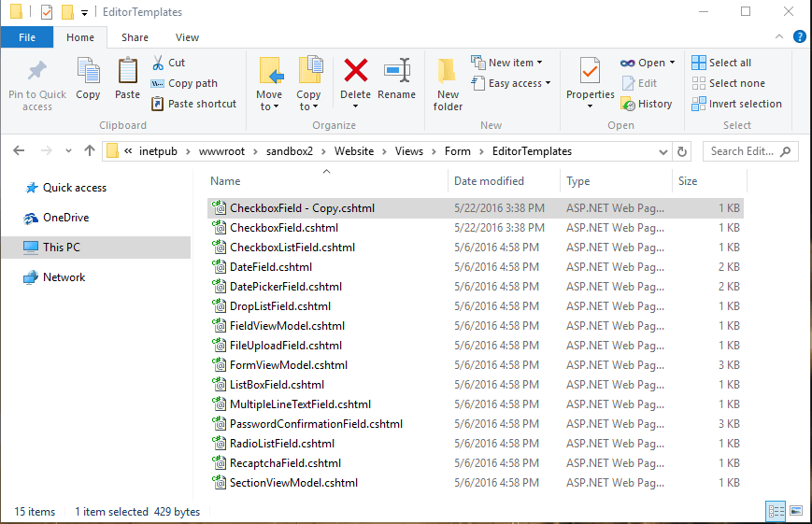Screen dimensions: 812x524
Task: Switch to the View ribbon tab
Action: [x=187, y=37]
